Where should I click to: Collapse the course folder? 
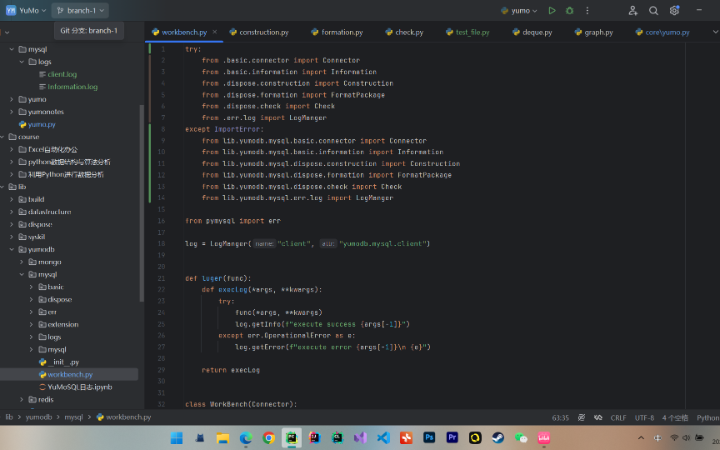3,137
